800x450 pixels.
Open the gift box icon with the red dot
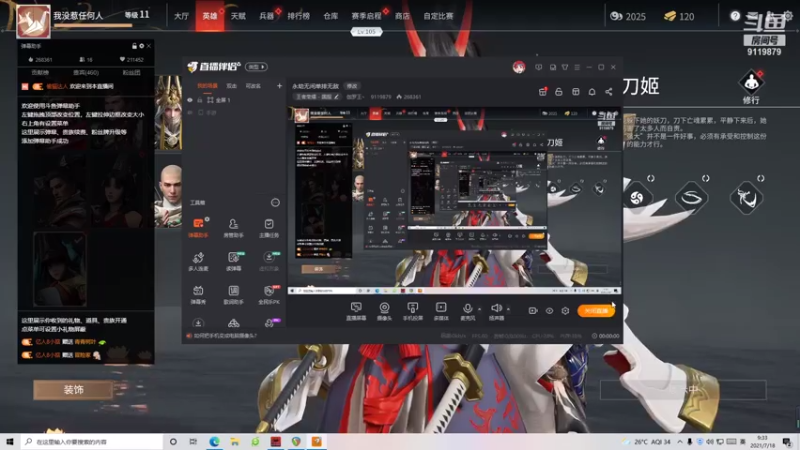pyautogui.click(x=543, y=91)
